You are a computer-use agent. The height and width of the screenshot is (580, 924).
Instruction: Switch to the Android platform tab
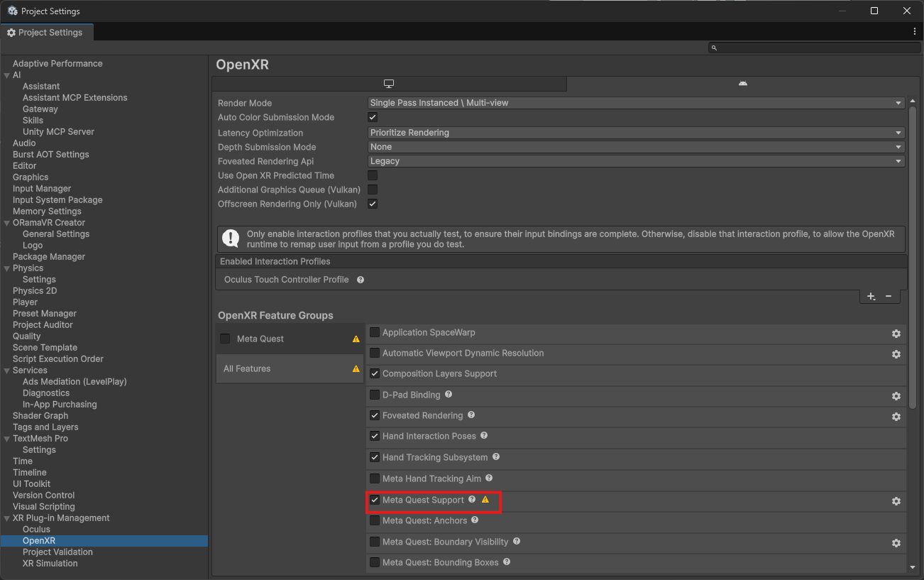click(742, 84)
